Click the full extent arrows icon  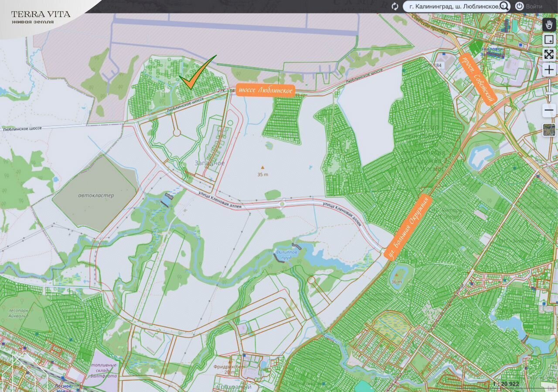[x=549, y=54]
